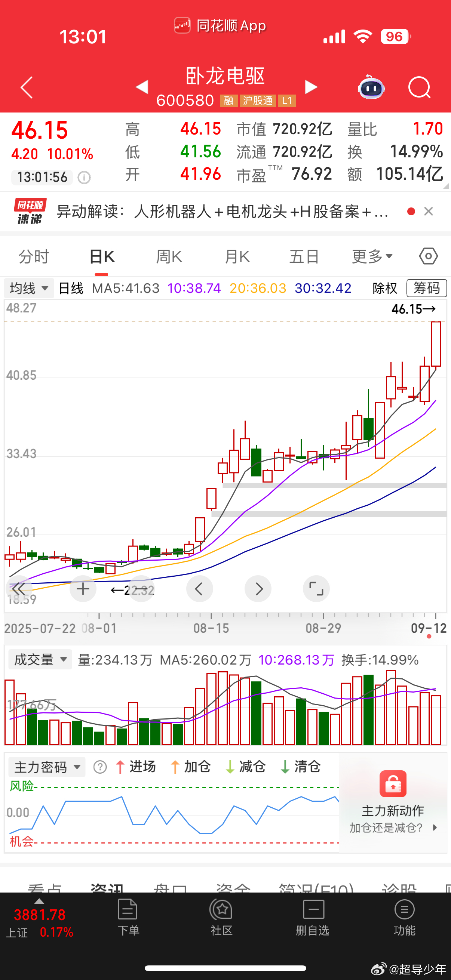Open the AI robot assistant

coord(371,87)
